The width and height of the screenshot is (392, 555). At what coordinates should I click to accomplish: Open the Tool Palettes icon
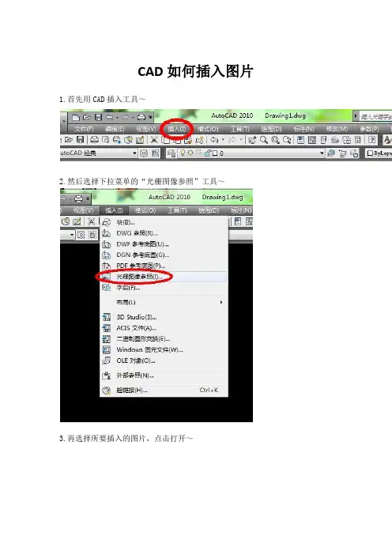pyautogui.click(x=323, y=140)
